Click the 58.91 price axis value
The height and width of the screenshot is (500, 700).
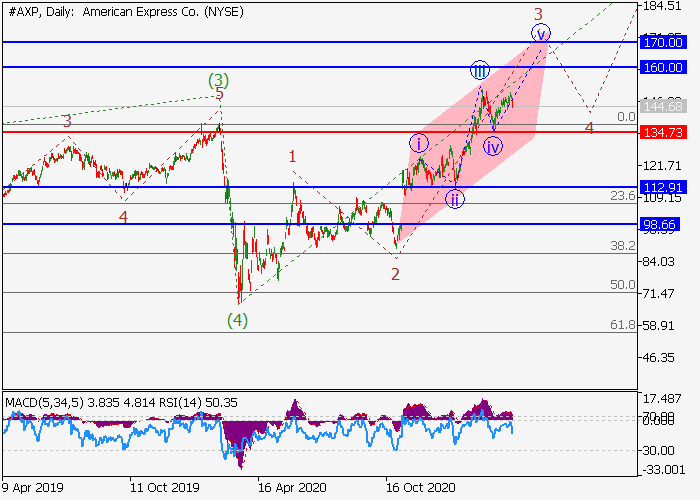[658, 325]
